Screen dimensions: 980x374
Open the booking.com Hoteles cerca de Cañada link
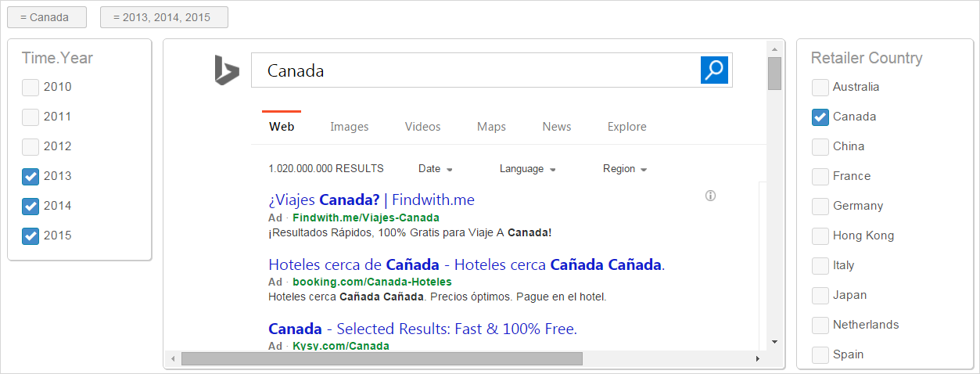click(466, 264)
